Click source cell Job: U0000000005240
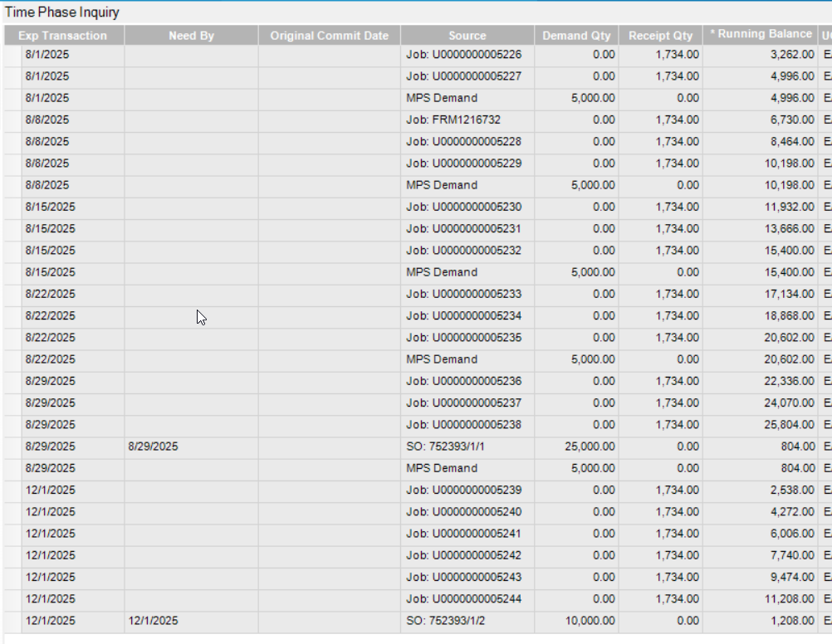Image resolution: width=832 pixels, height=644 pixels. [467, 512]
